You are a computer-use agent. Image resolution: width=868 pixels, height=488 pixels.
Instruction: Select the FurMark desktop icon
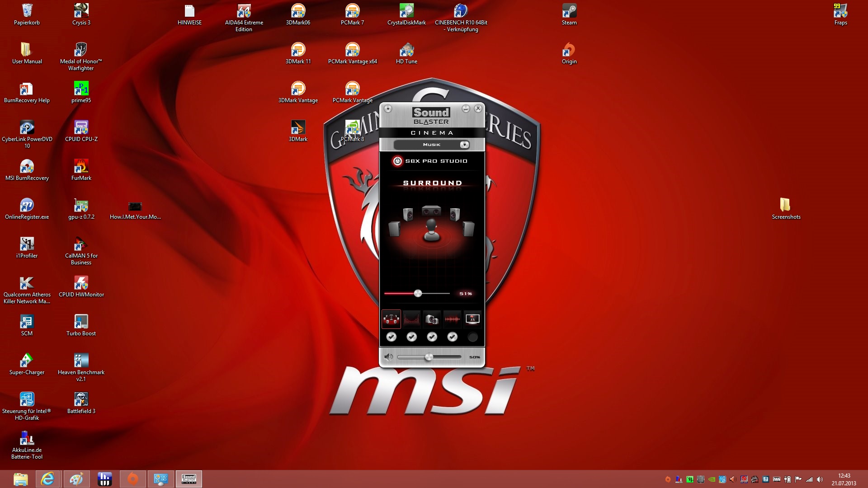point(81,170)
